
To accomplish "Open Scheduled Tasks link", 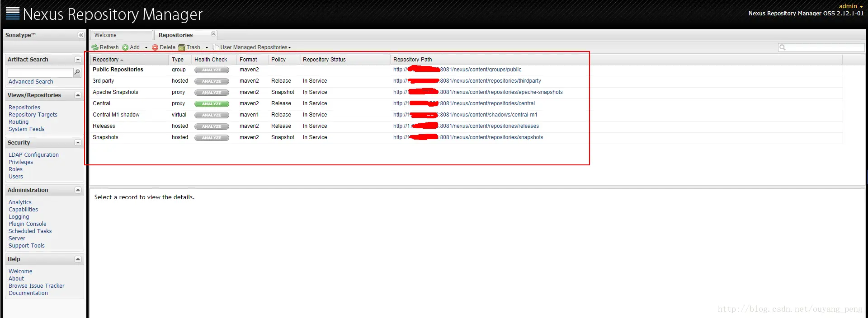I will click(x=30, y=231).
